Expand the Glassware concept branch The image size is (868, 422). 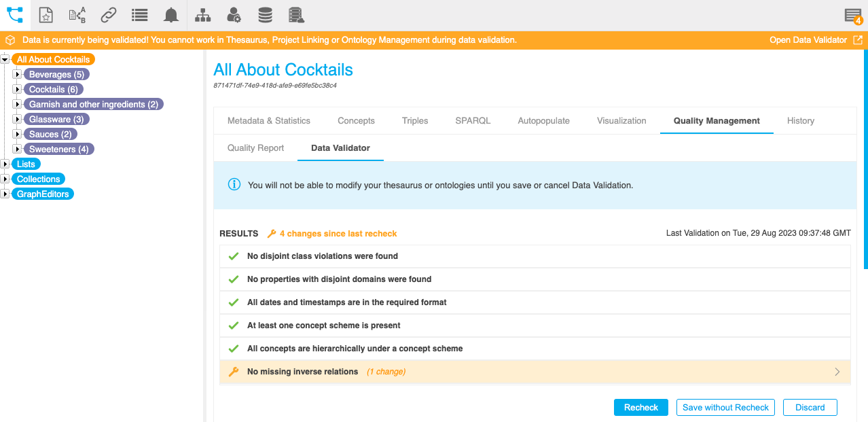click(16, 119)
